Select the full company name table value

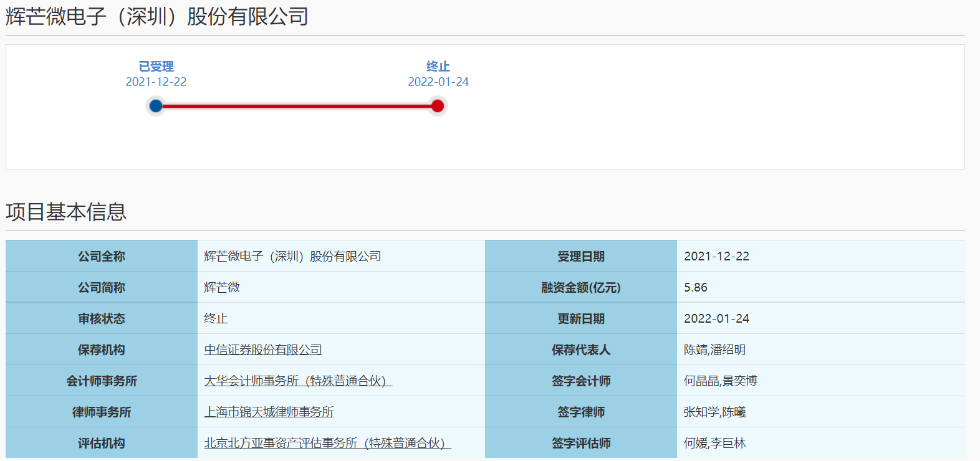pos(292,256)
